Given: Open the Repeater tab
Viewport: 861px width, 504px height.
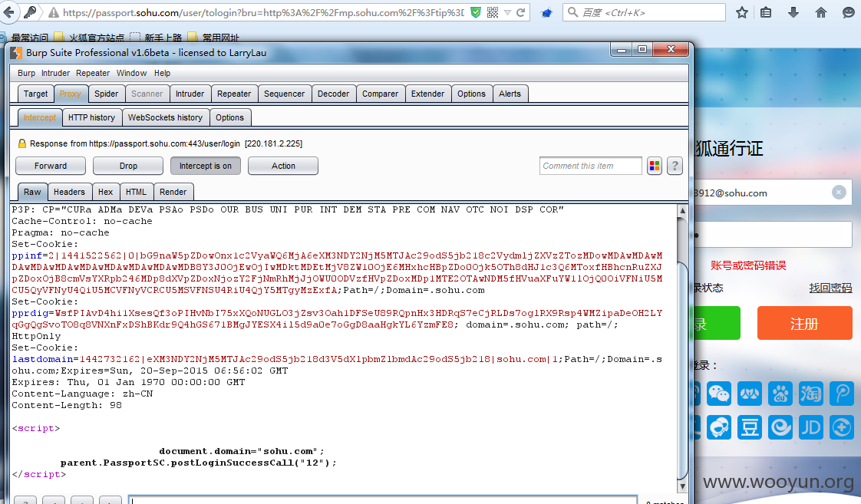Looking at the screenshot, I should click(x=234, y=94).
